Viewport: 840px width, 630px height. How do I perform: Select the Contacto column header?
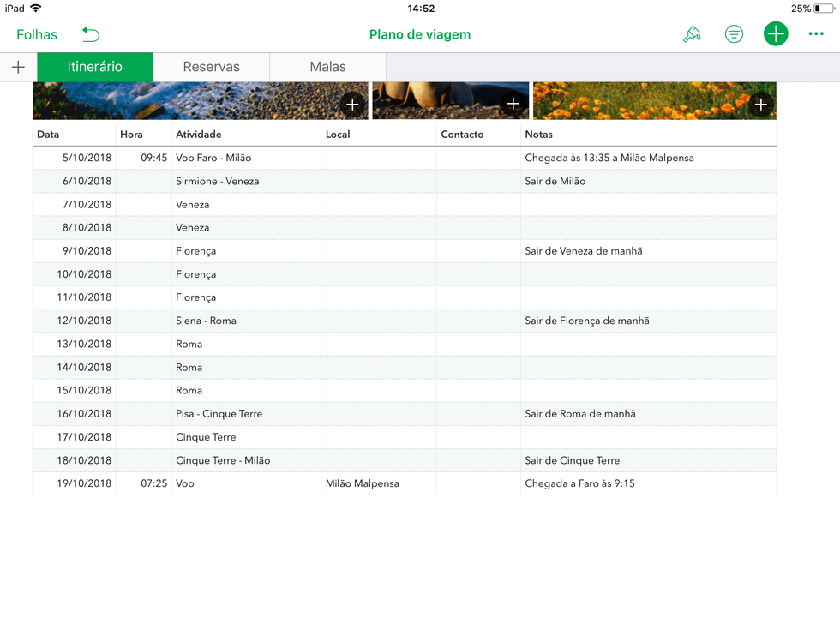point(478,135)
